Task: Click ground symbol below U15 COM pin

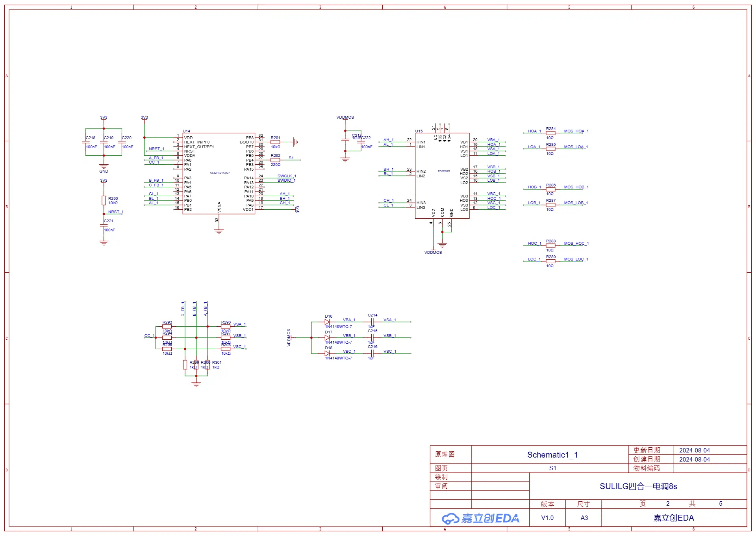Action: pyautogui.click(x=442, y=244)
